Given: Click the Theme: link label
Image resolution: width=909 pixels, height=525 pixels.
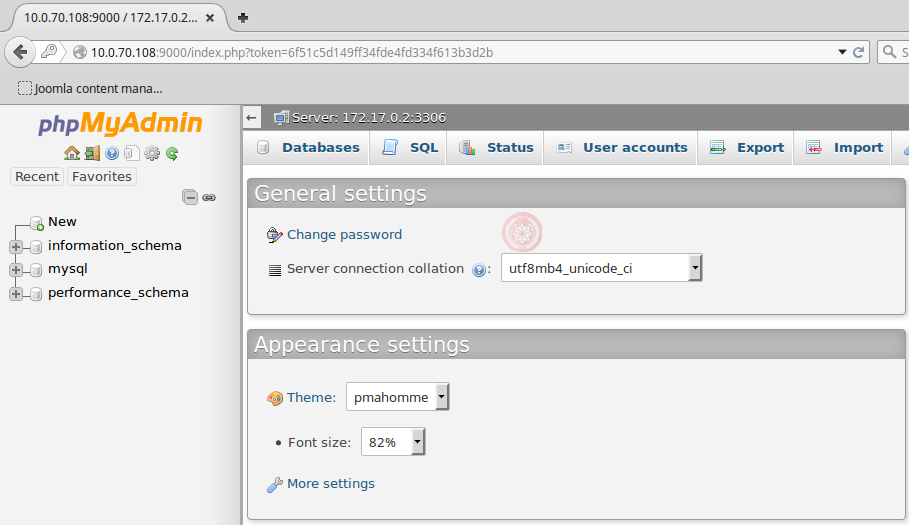Looking at the screenshot, I should [x=311, y=398].
